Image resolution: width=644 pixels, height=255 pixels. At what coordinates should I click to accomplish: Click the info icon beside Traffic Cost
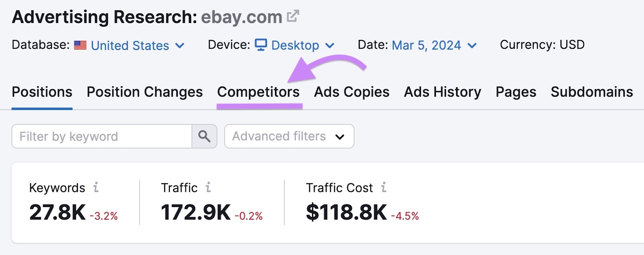tap(383, 187)
